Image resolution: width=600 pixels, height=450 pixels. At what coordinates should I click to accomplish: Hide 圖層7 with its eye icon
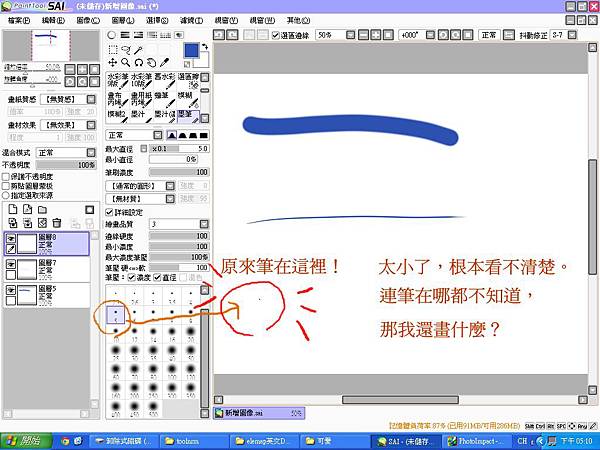pos(11,264)
